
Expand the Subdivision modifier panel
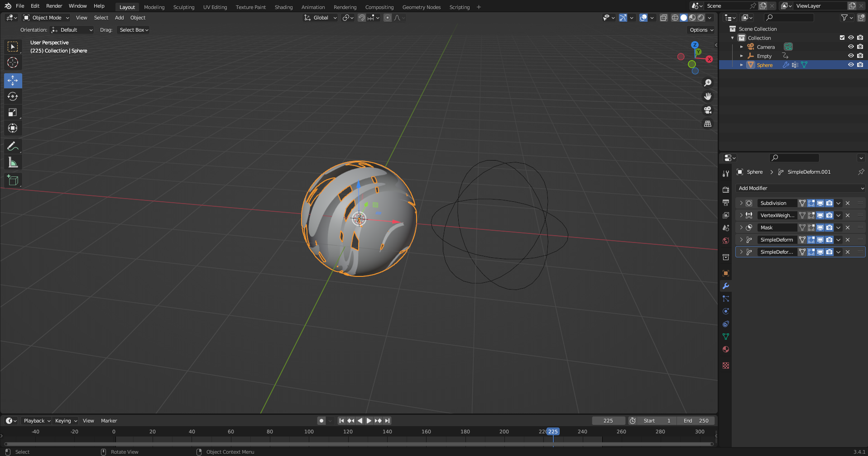(x=741, y=203)
